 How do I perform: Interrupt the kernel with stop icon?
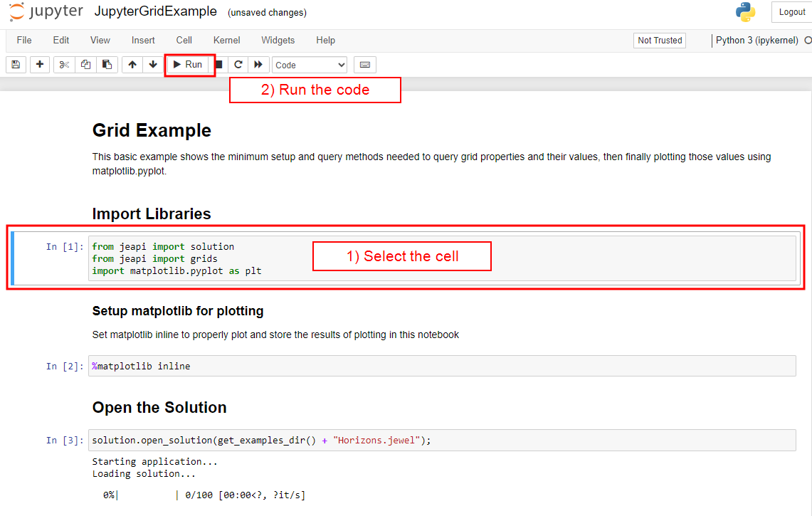(x=219, y=65)
